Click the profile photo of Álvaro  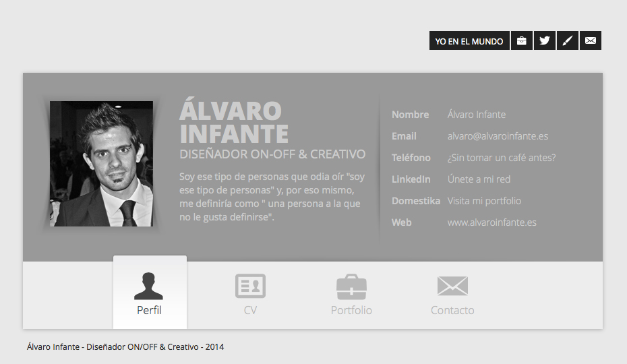click(x=101, y=163)
